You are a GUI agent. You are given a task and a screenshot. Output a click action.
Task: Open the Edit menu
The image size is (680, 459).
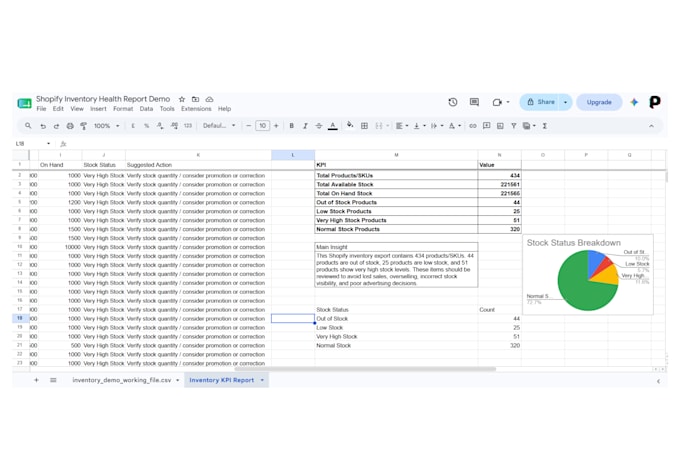click(x=58, y=109)
